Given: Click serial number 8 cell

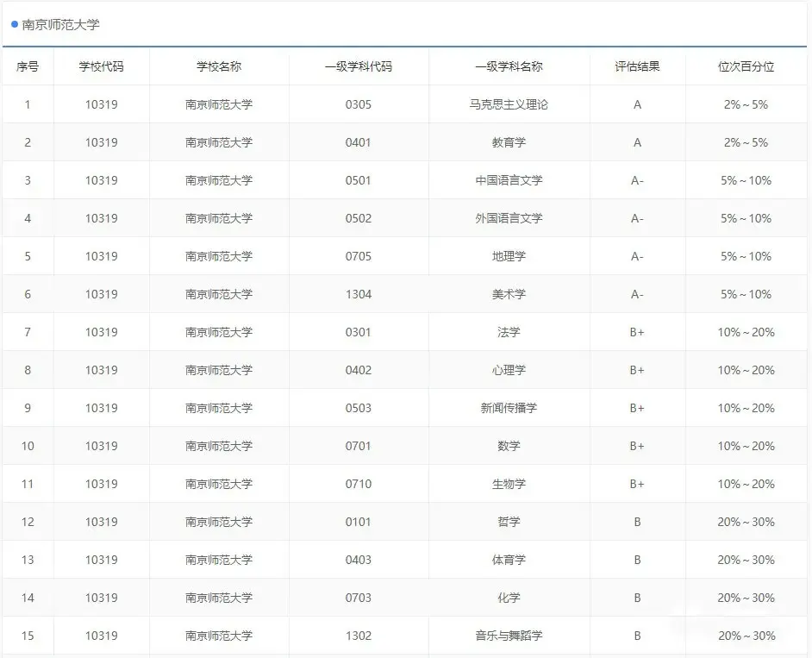Looking at the screenshot, I should click(x=28, y=370).
